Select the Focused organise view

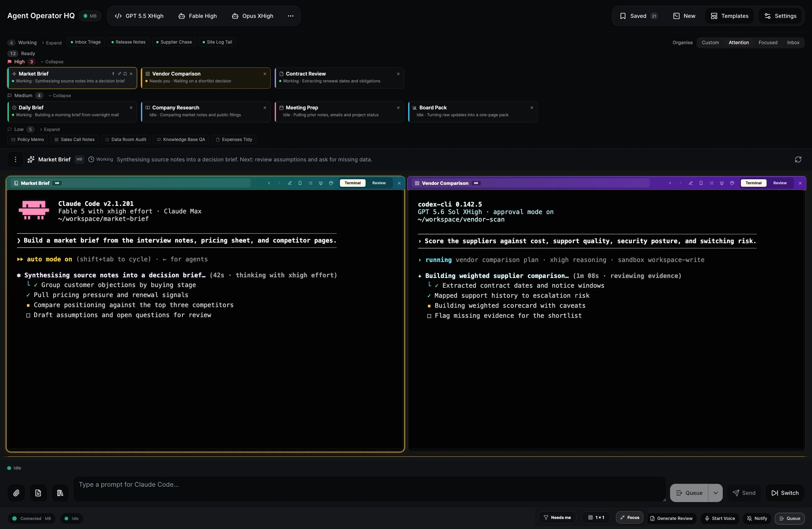coord(768,43)
